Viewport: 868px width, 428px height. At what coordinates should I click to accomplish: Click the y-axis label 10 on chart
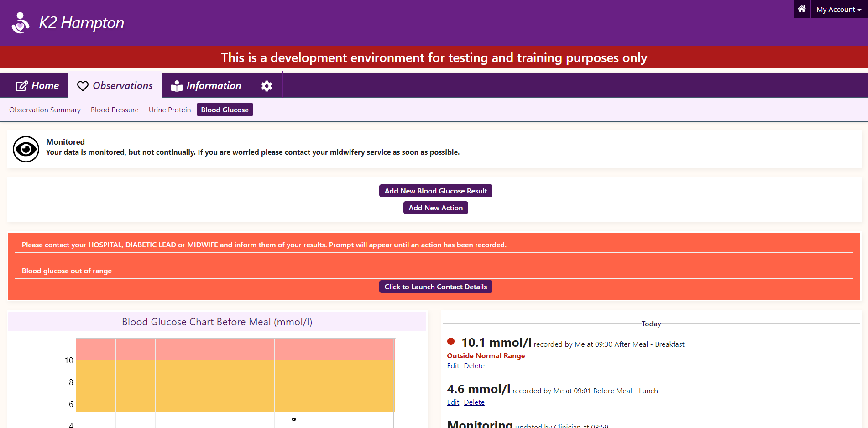tap(68, 360)
